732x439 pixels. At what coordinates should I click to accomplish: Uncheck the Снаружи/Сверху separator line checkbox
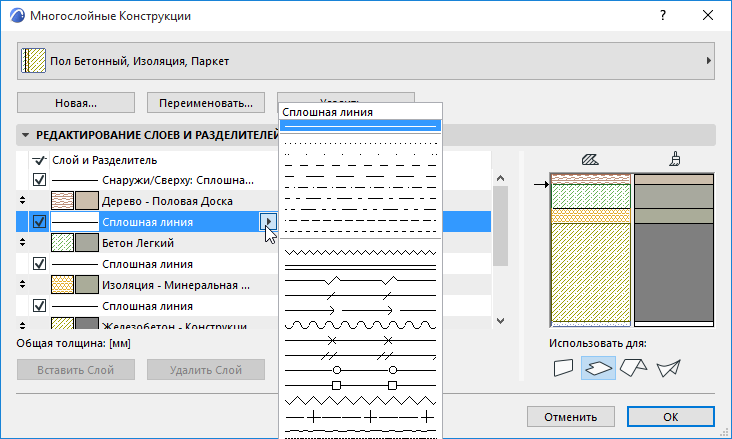coord(40,180)
